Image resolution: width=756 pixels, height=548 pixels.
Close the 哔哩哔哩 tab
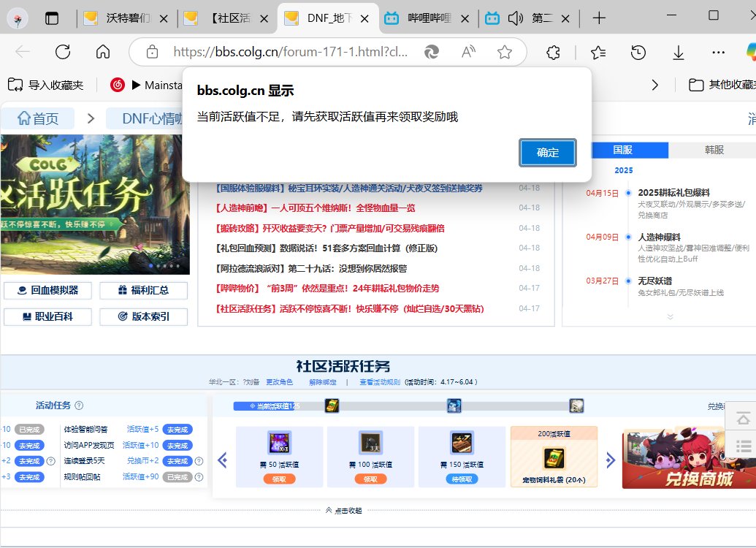(465, 19)
